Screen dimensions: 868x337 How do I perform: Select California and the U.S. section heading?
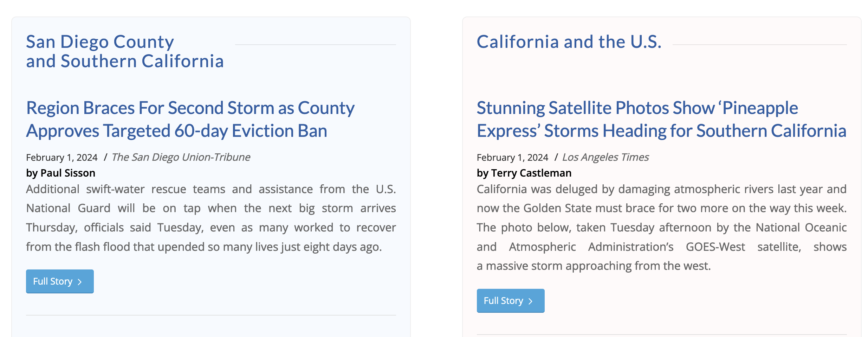point(569,42)
